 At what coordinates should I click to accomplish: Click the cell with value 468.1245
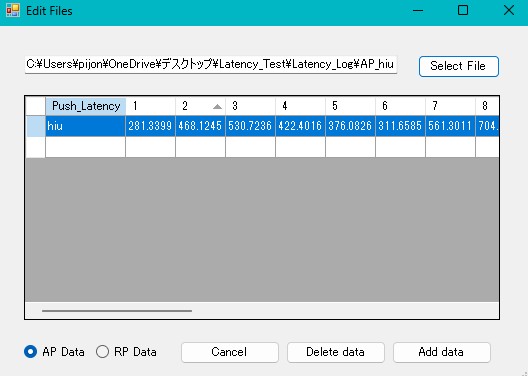200,126
